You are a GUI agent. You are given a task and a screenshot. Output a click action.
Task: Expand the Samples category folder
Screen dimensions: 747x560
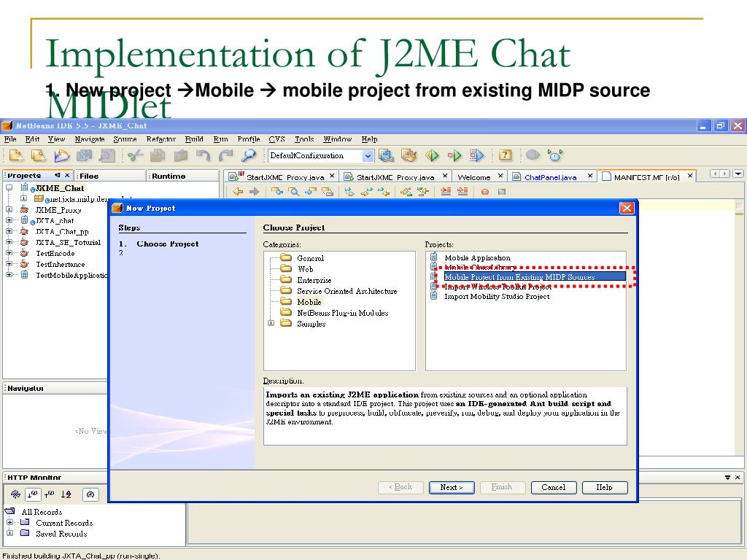[x=271, y=323]
